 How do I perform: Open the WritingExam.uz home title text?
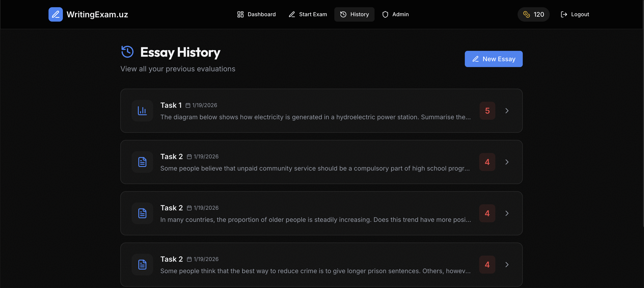click(97, 14)
